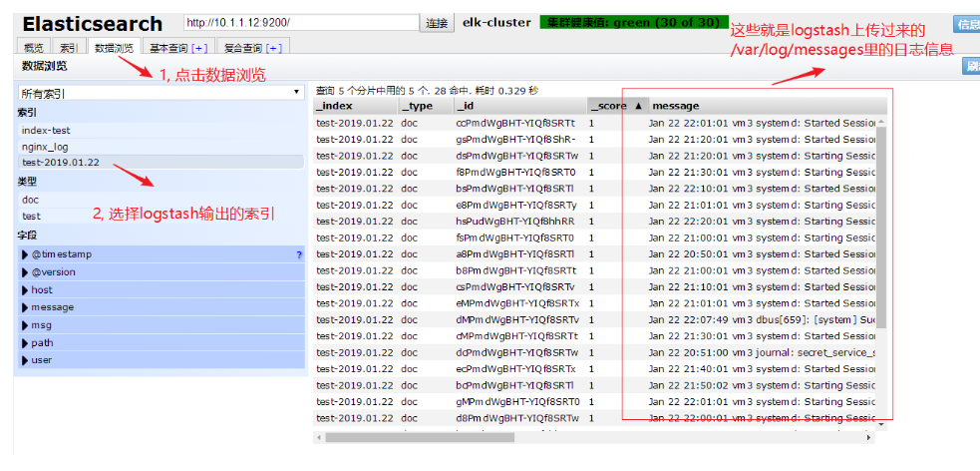Screen dimensions: 980x471
Task: Click the row with id dsPmdWgBHT-YIQf8SRTw
Action: [595, 156]
